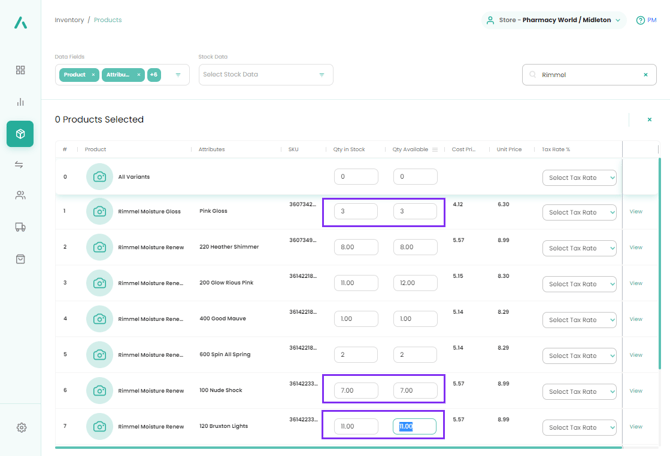
Task: Expand the Data Fields dropdown
Action: click(178, 75)
